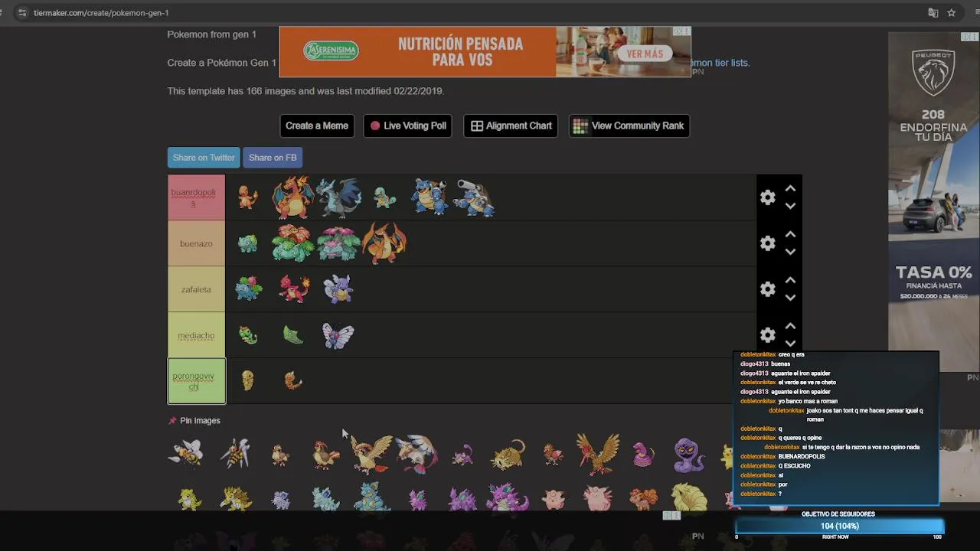
Task: Pick Sandslash from the image pool
Action: (x=235, y=499)
